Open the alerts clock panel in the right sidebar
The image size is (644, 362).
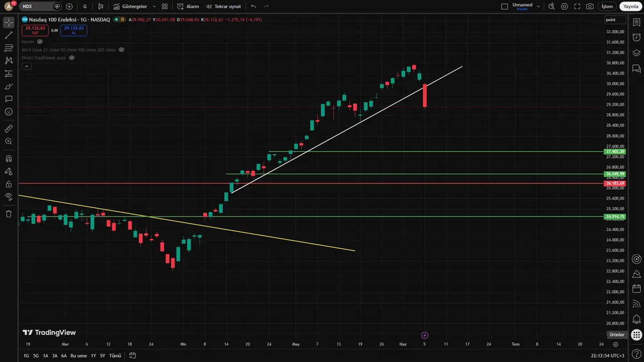click(636, 38)
